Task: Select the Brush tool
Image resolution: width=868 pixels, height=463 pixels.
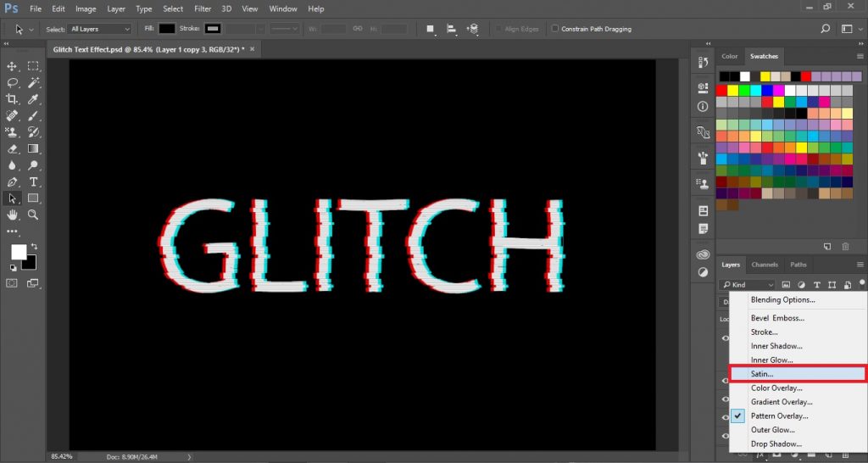Action: tap(33, 115)
